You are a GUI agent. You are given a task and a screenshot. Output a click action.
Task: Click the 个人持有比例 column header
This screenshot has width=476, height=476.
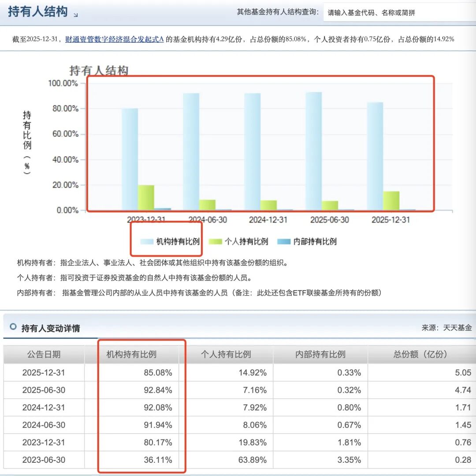pos(226,354)
